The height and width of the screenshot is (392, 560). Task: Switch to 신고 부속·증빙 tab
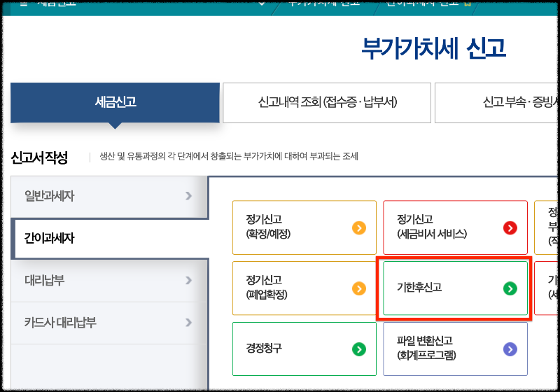[x=497, y=103]
